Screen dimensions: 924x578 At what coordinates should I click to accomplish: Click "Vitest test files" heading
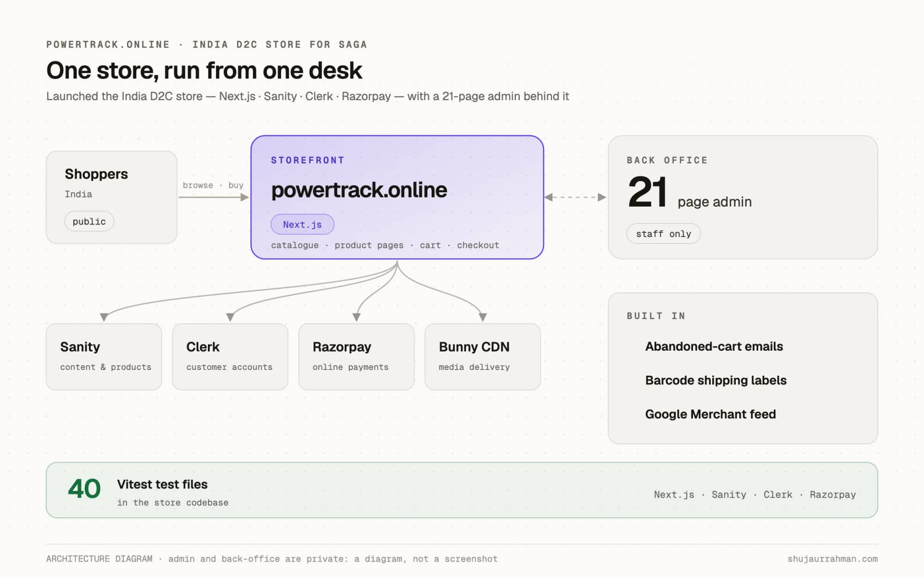click(162, 485)
